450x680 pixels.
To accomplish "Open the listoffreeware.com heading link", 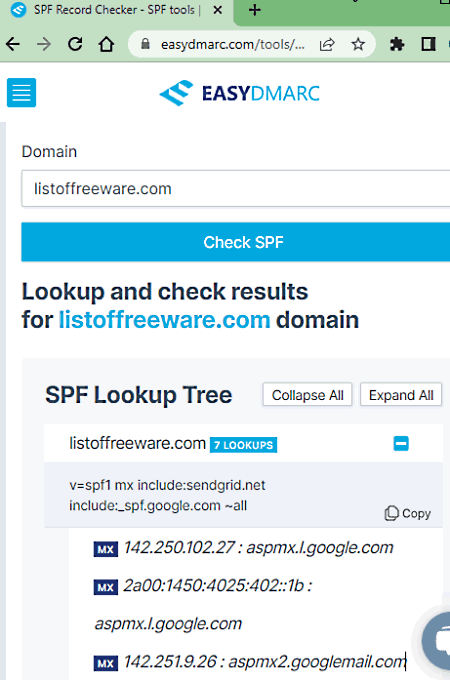I will (x=165, y=320).
